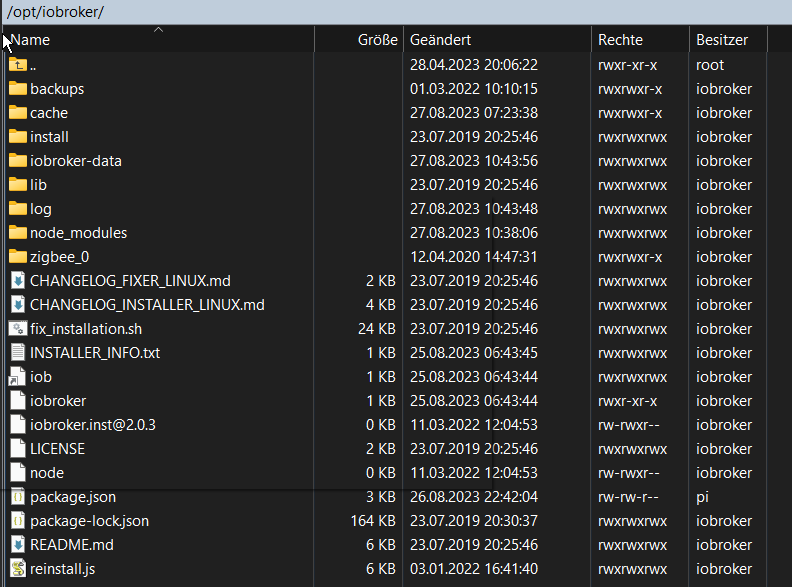Select the log folder icon
Viewport: 792px width, 587px height.
(x=18, y=209)
